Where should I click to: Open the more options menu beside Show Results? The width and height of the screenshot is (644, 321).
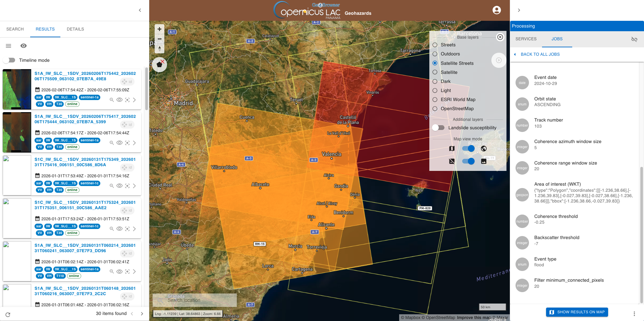pyautogui.click(x=634, y=314)
